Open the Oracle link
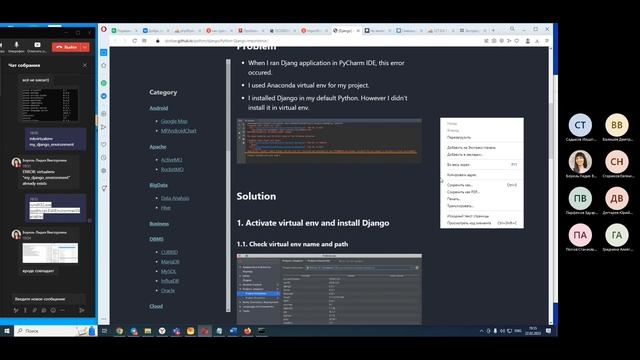The image size is (640, 360). [x=168, y=290]
